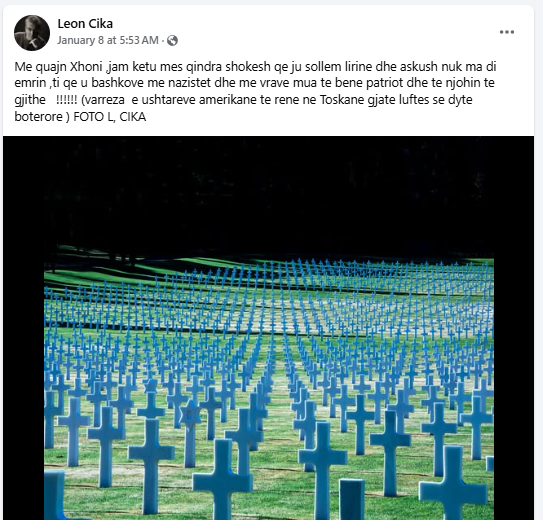Click the black left margin beside the photo
The width and height of the screenshot is (543, 520).
24,328
